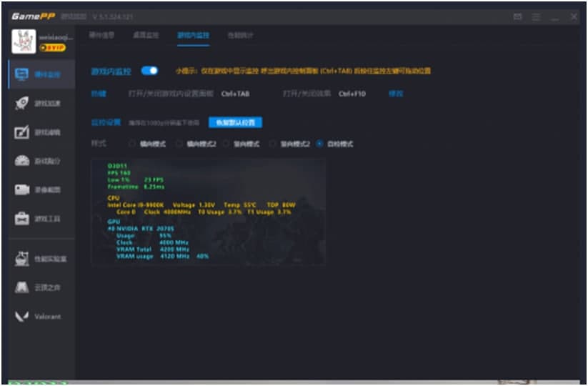Click the blue restore default position button

[x=236, y=122]
